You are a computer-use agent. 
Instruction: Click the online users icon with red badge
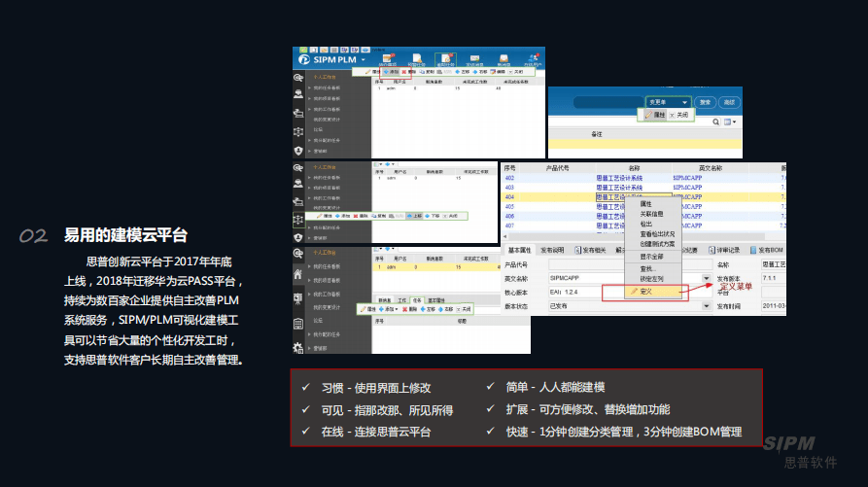533,58
